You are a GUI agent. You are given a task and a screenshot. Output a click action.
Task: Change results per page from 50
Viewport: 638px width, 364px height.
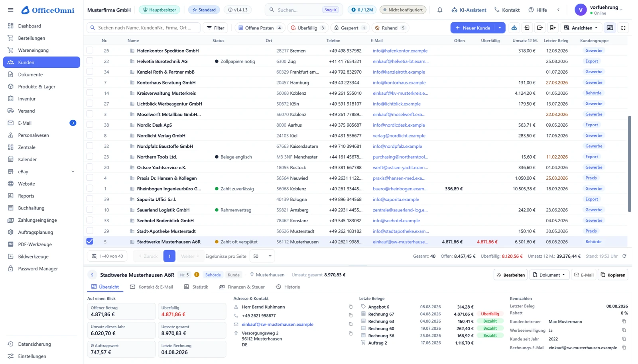point(262,256)
